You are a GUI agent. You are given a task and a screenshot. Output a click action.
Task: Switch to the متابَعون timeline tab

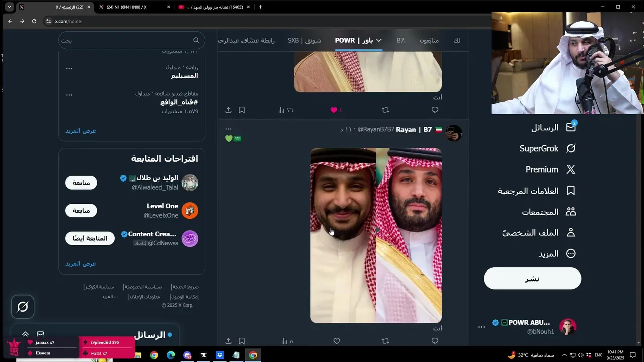click(429, 40)
